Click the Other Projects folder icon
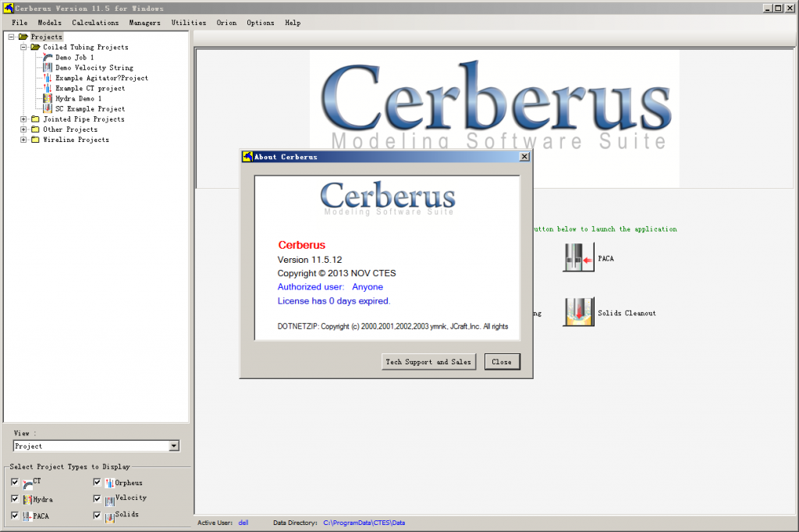 pyautogui.click(x=35, y=129)
